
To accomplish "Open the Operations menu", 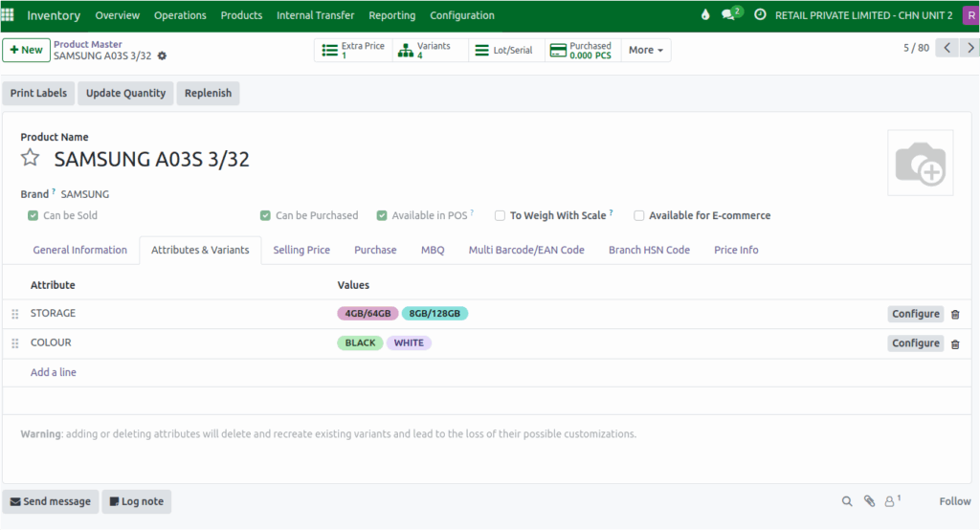I will click(x=180, y=15).
